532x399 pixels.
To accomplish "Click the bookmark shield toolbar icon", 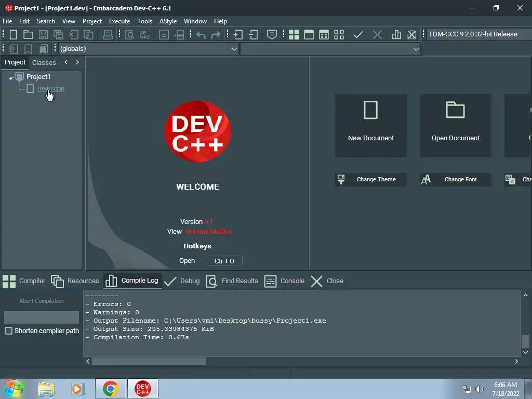I will 272,35.
